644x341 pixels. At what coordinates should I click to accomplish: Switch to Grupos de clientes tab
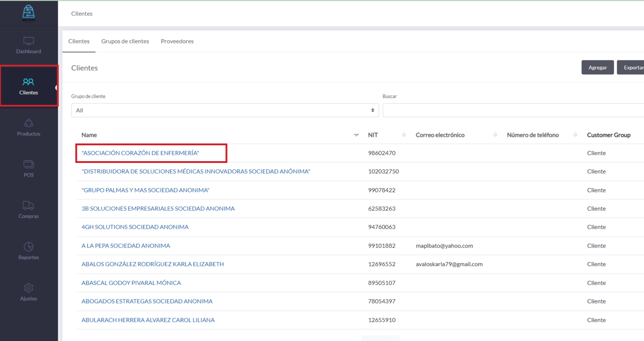tap(125, 41)
